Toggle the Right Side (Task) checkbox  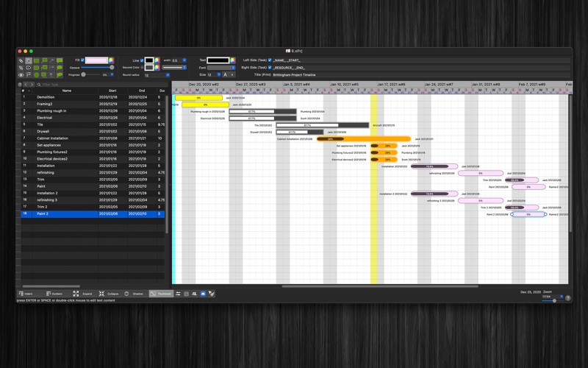[x=270, y=67]
